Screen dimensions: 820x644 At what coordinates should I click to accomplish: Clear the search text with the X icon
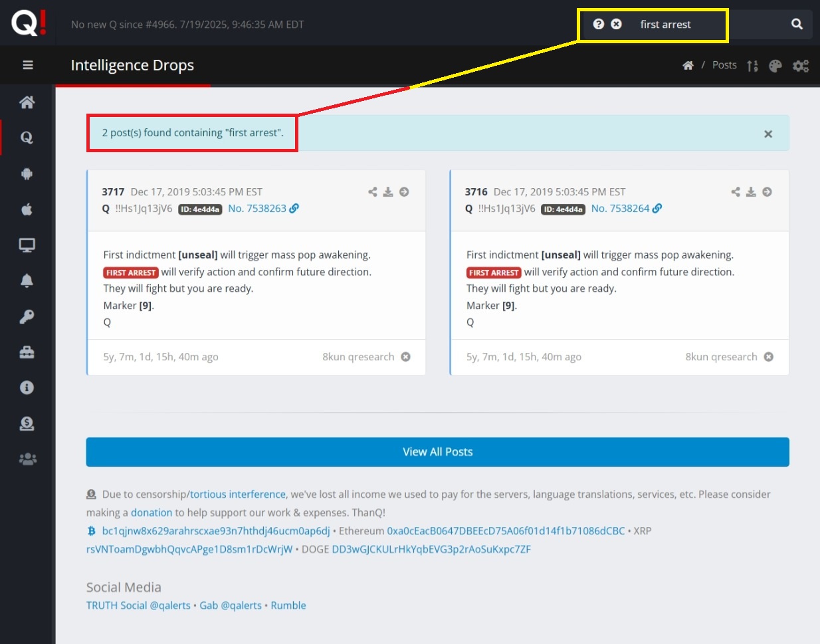tap(617, 24)
